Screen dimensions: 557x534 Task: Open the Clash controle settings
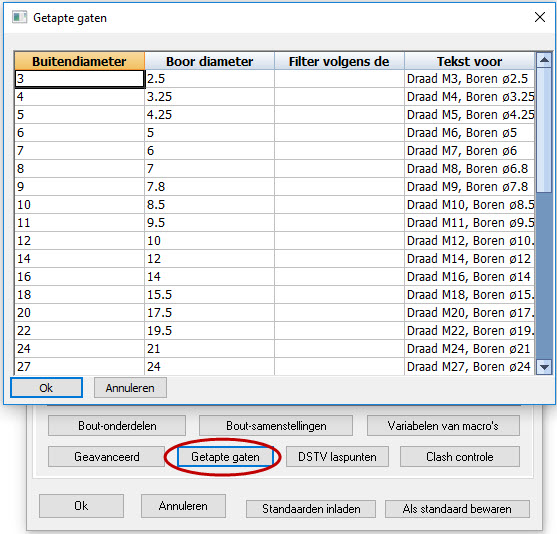pyautogui.click(x=460, y=457)
